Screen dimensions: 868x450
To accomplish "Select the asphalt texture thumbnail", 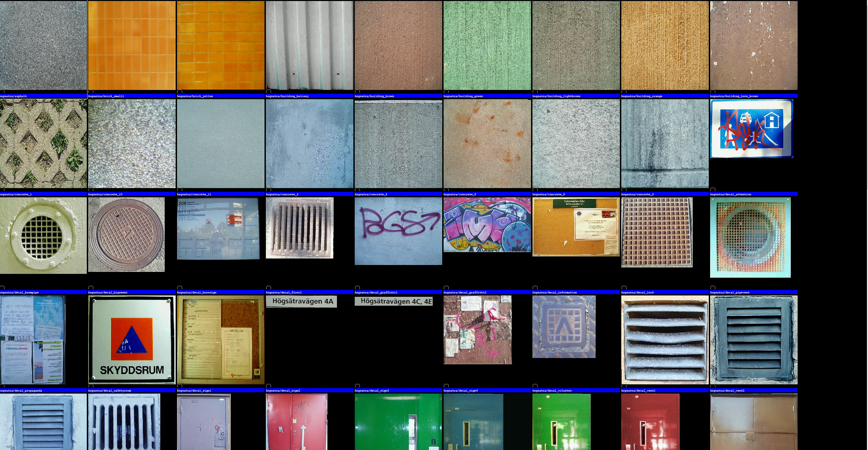I will pos(43,45).
